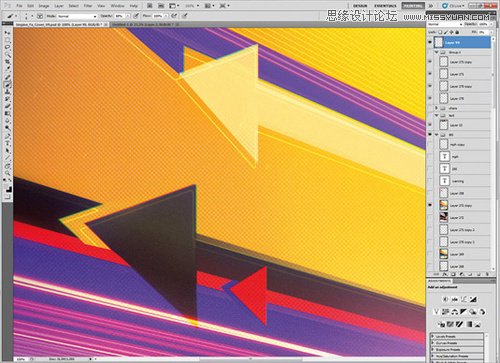Image resolution: width=500 pixels, height=363 pixels.
Task: Select the Brush tool in toolbox
Action: tap(8, 85)
